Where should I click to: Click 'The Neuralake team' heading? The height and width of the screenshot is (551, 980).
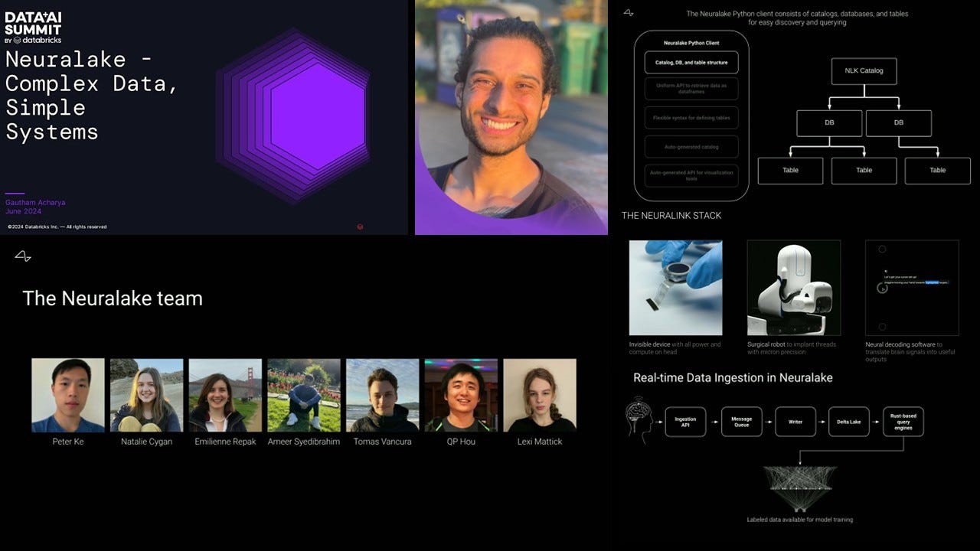point(113,298)
